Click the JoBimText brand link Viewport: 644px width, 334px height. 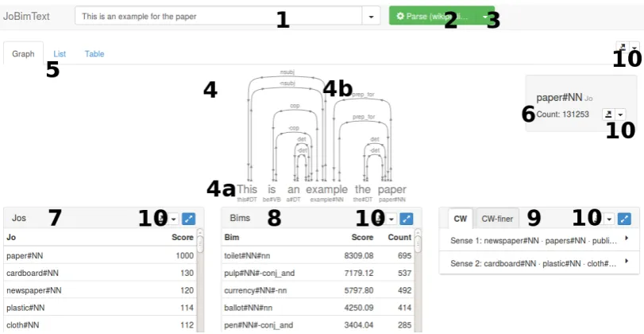pyautogui.click(x=26, y=17)
